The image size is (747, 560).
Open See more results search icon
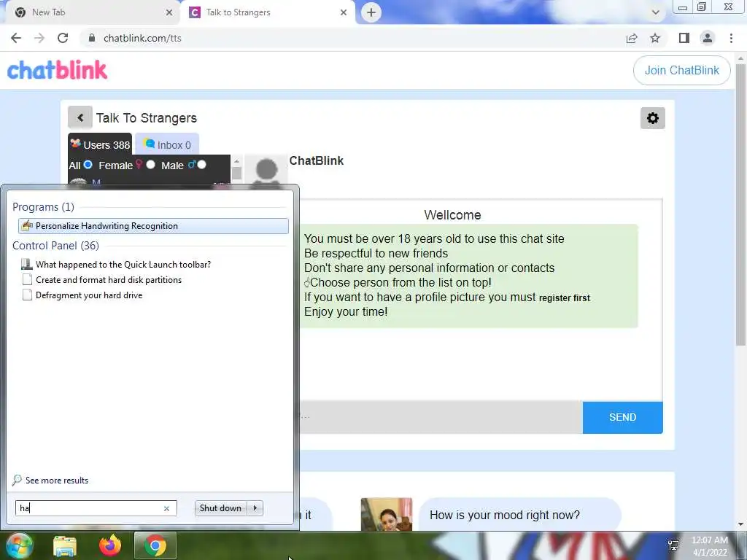pyautogui.click(x=18, y=480)
